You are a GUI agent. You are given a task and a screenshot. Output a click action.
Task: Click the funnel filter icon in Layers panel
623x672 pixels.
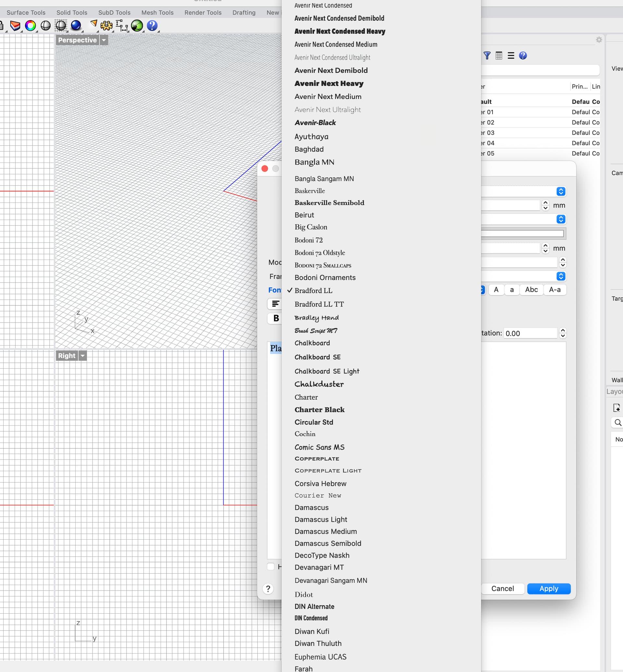(x=487, y=55)
